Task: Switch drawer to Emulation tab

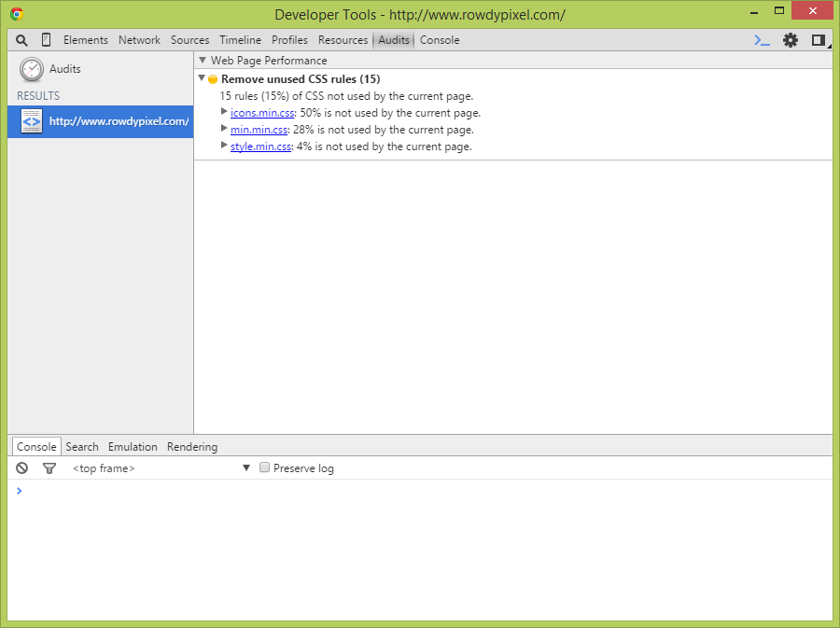Action: point(133,447)
